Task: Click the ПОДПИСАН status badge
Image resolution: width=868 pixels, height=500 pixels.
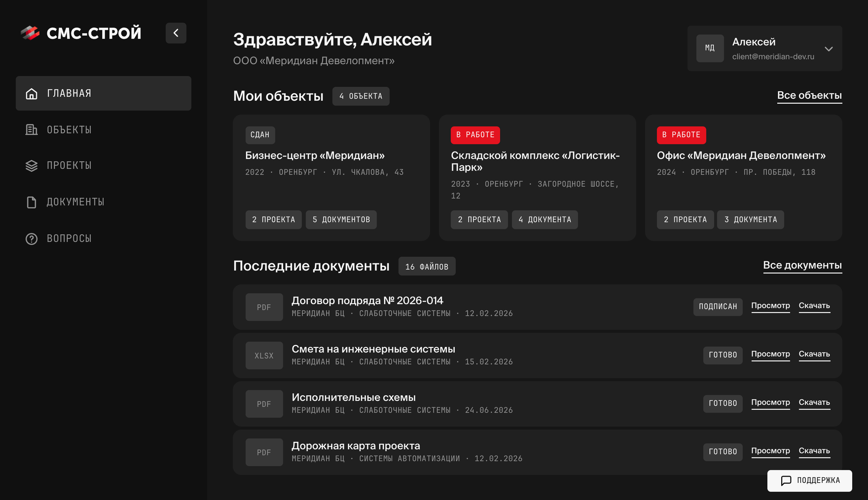Action: pyautogui.click(x=718, y=307)
